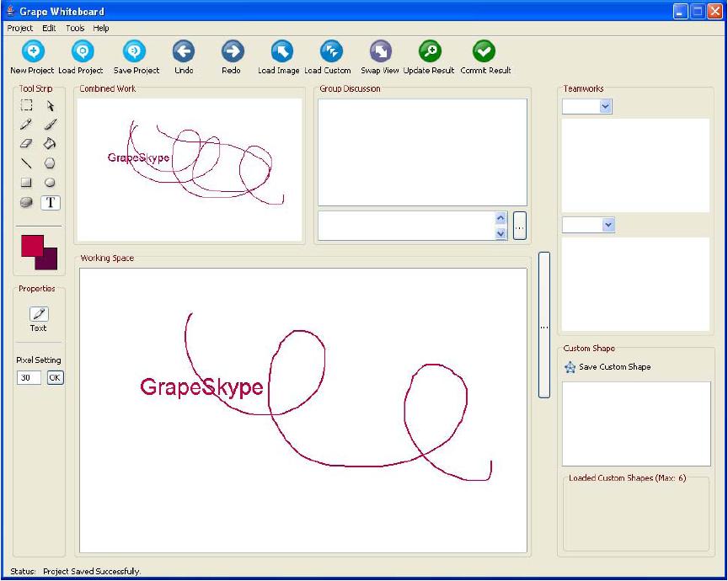Click OK next to Pixel Setting
Screen dimensions: 728x581
[55, 378]
